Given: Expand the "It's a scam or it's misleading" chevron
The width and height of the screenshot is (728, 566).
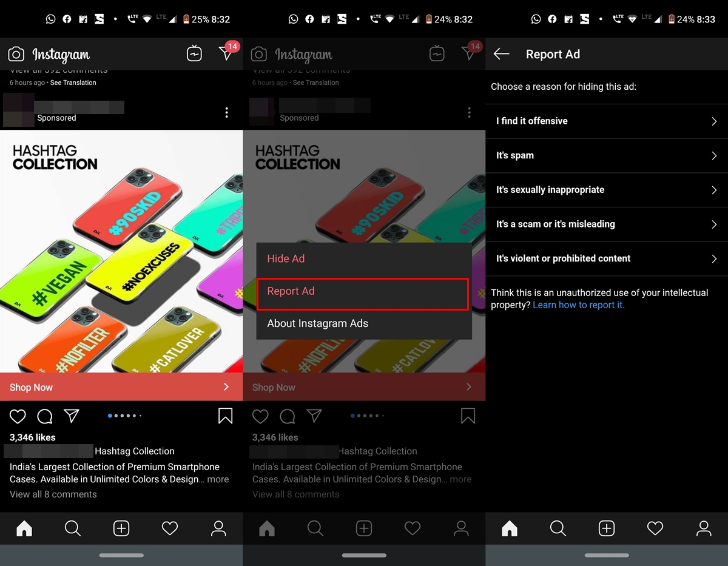Looking at the screenshot, I should pyautogui.click(x=714, y=224).
